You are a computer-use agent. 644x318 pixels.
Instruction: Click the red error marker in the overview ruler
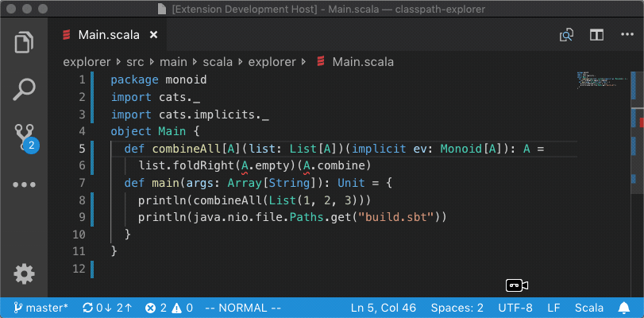coord(642,122)
